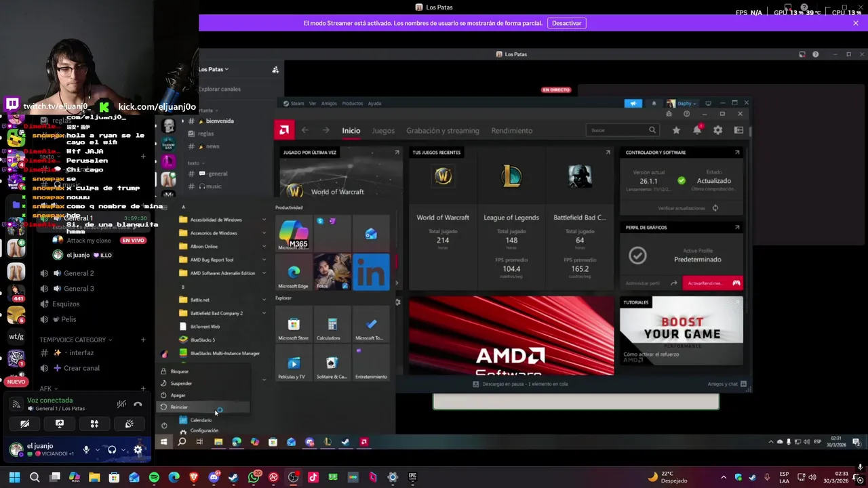868x488 pixels.
Task: Open Los Patas server dropdown
Action: click(214, 69)
